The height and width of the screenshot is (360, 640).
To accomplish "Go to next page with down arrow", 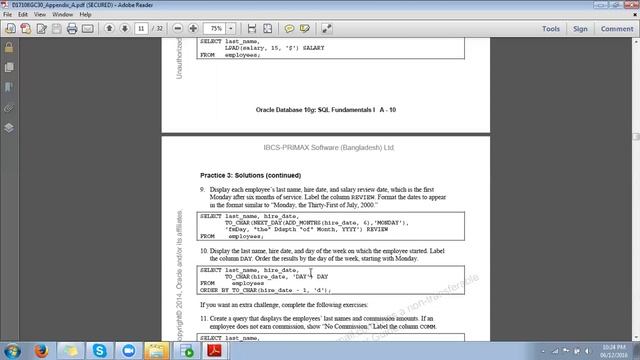I will click(x=124, y=28).
